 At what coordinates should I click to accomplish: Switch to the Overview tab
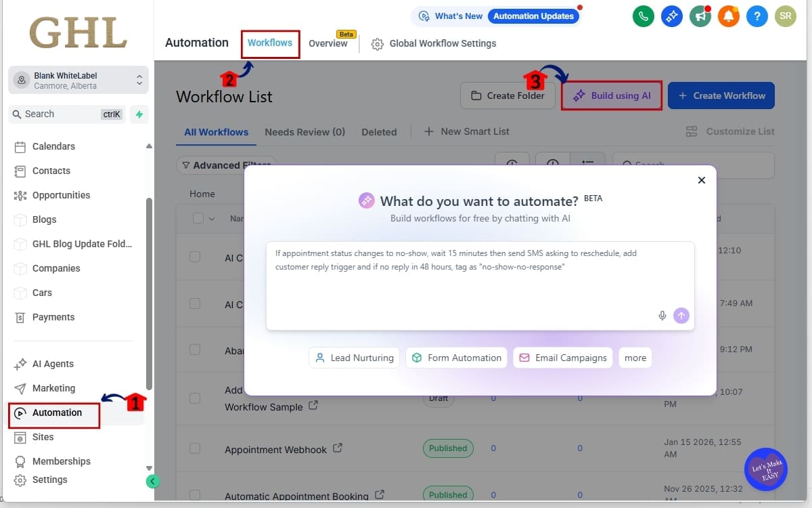pyautogui.click(x=328, y=43)
